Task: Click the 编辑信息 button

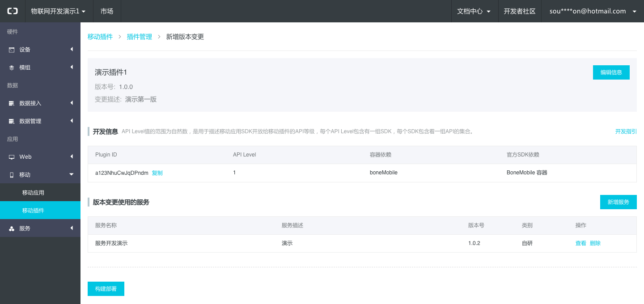Action: tap(611, 72)
